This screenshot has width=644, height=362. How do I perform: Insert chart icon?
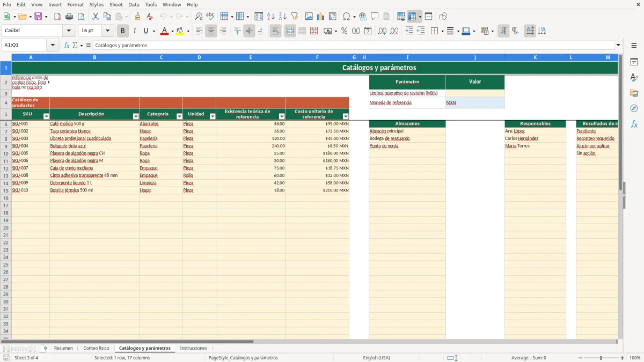(321, 17)
